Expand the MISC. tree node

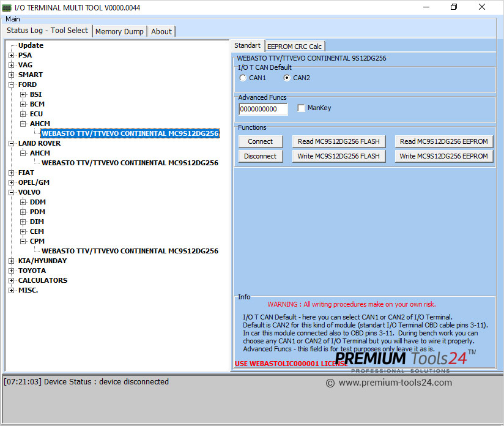pyautogui.click(x=11, y=291)
